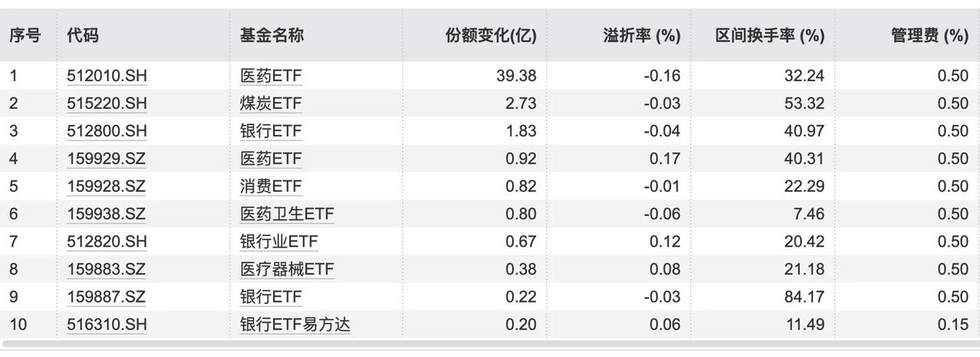
Task: Sort by 溢折率 (%) column header
Action: pos(642,35)
